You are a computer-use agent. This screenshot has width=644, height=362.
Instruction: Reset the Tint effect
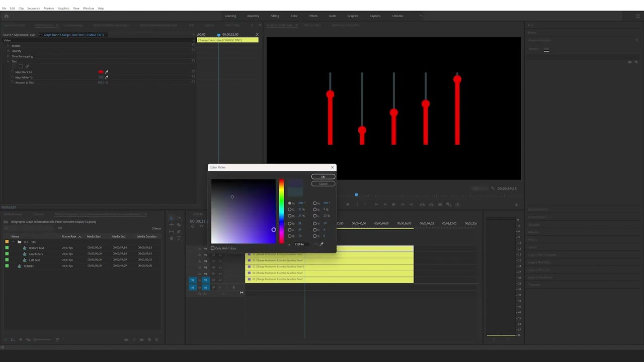point(193,61)
